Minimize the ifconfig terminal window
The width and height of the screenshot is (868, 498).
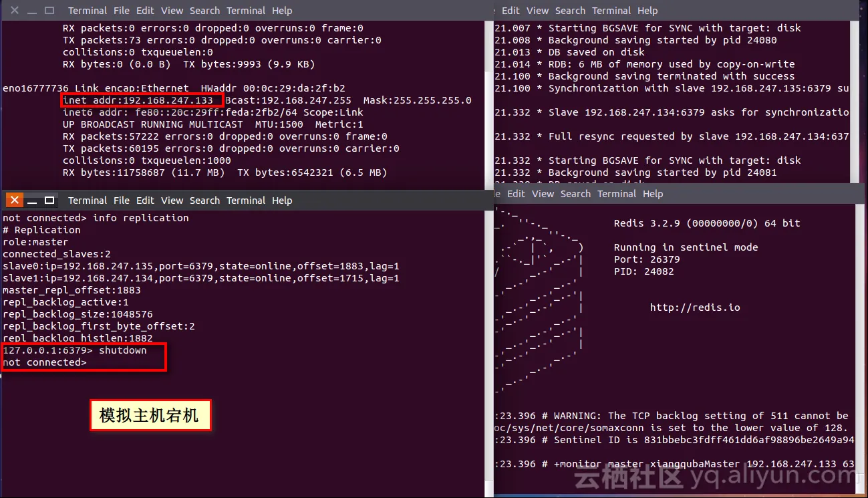32,11
